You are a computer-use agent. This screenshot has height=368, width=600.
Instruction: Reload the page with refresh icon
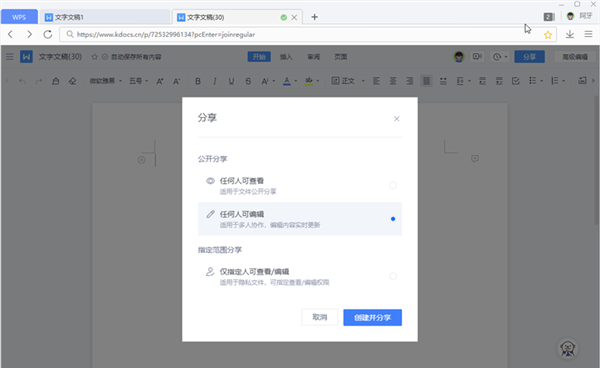pos(47,34)
